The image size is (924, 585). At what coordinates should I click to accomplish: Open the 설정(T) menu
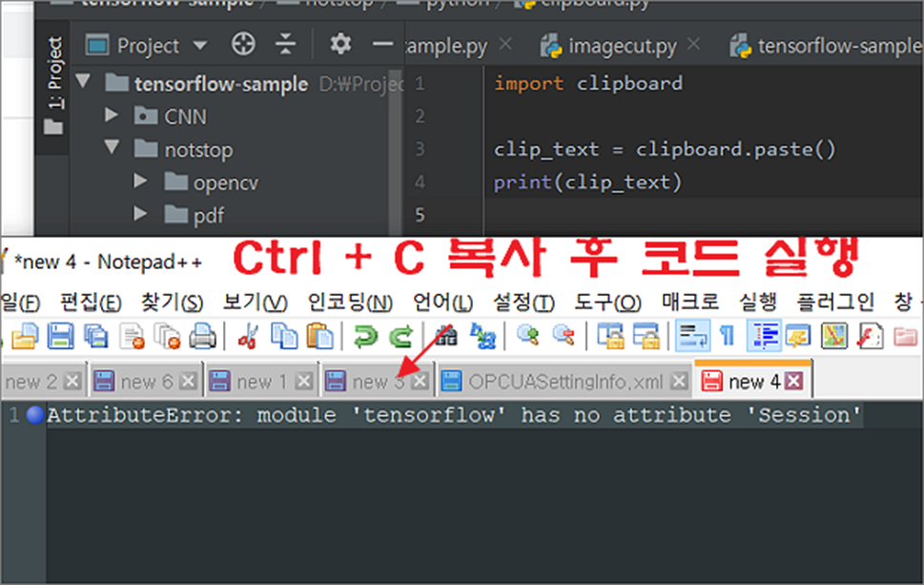tap(524, 302)
